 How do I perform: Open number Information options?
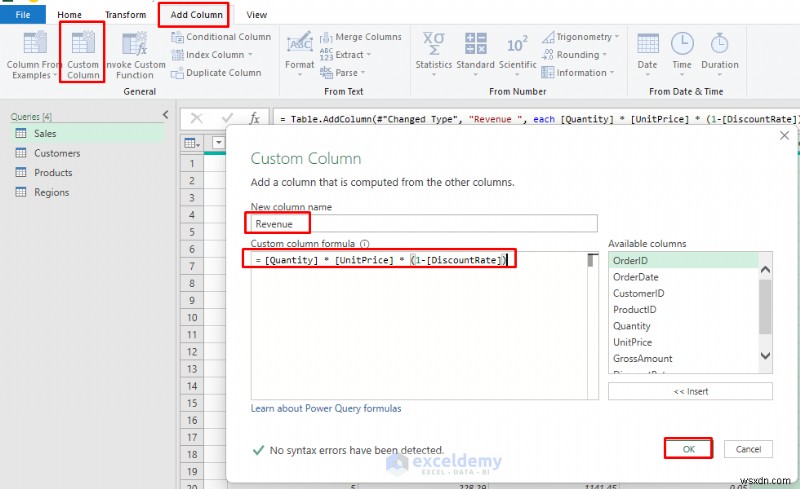tap(578, 72)
